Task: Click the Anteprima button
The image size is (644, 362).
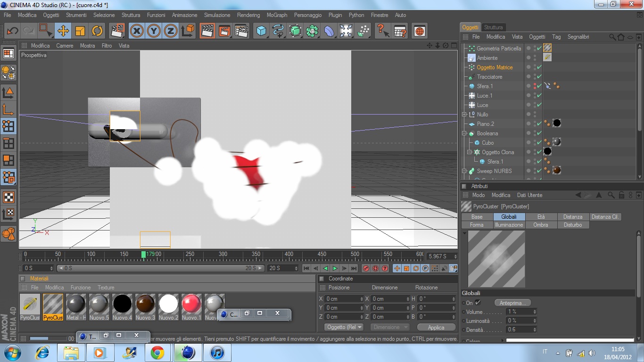Action: tap(513, 303)
